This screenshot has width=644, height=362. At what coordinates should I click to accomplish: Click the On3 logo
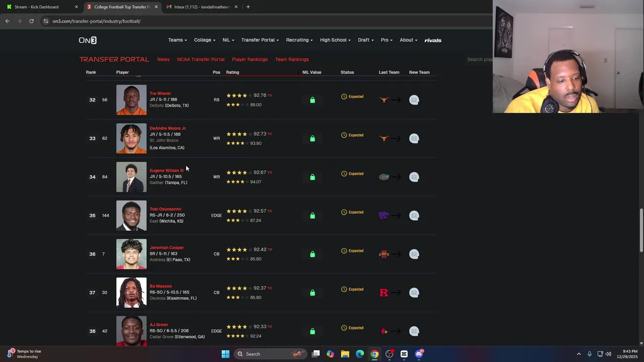[88, 40]
